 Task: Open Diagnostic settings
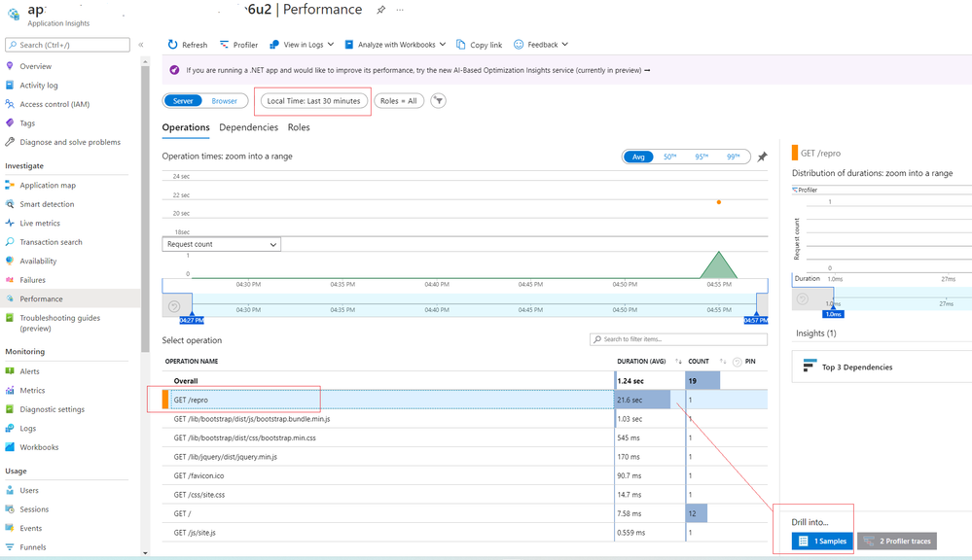[53, 409]
